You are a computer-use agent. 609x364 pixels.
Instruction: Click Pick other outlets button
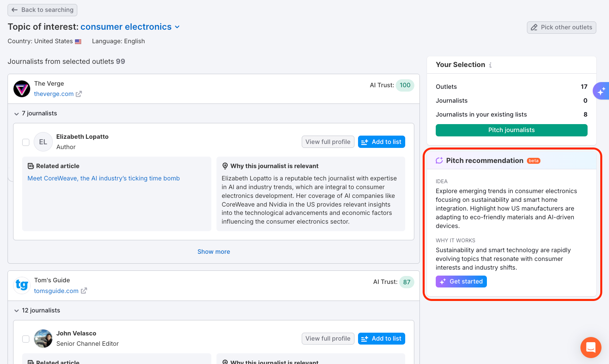click(x=561, y=27)
